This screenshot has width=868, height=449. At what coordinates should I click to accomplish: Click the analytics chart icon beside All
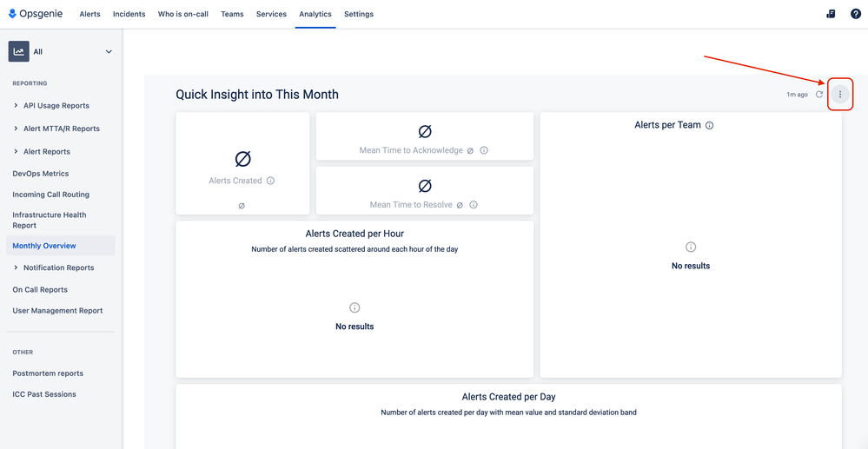[x=19, y=51]
